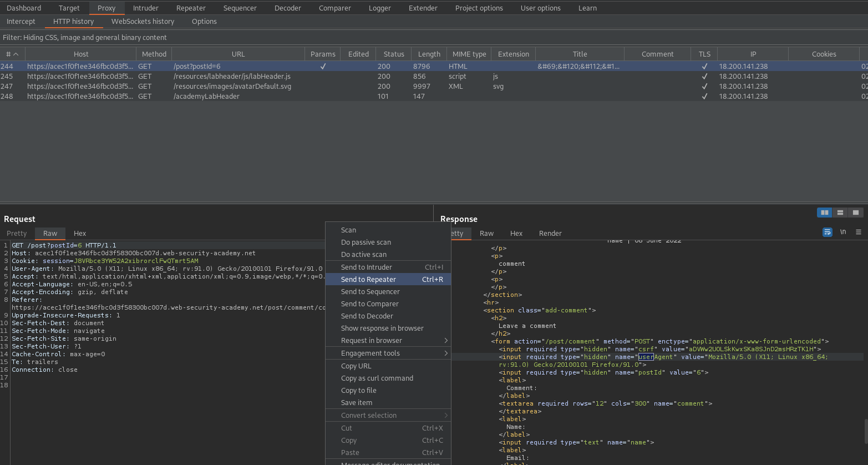Sort history by Length column
868x465 pixels.
click(429, 54)
